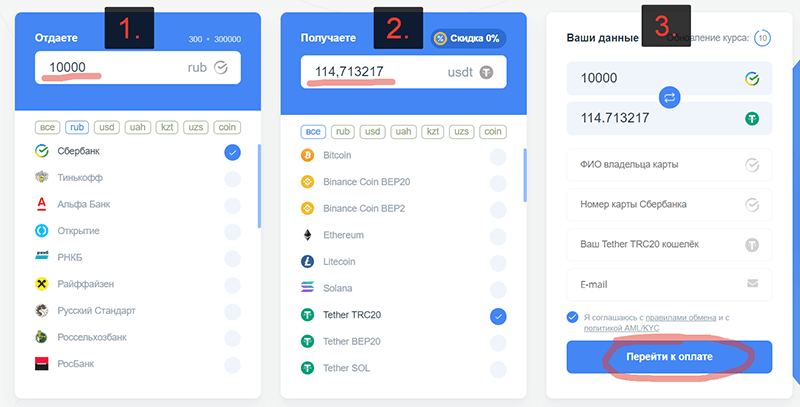Click the Номер карты Сбербанка field

coord(669,205)
